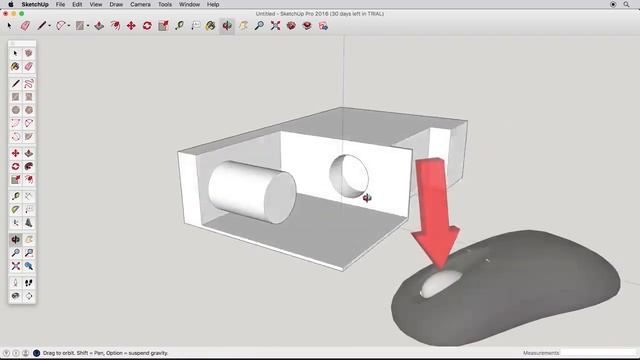Select Rotated Rectangle tool in left palette

tap(29, 97)
